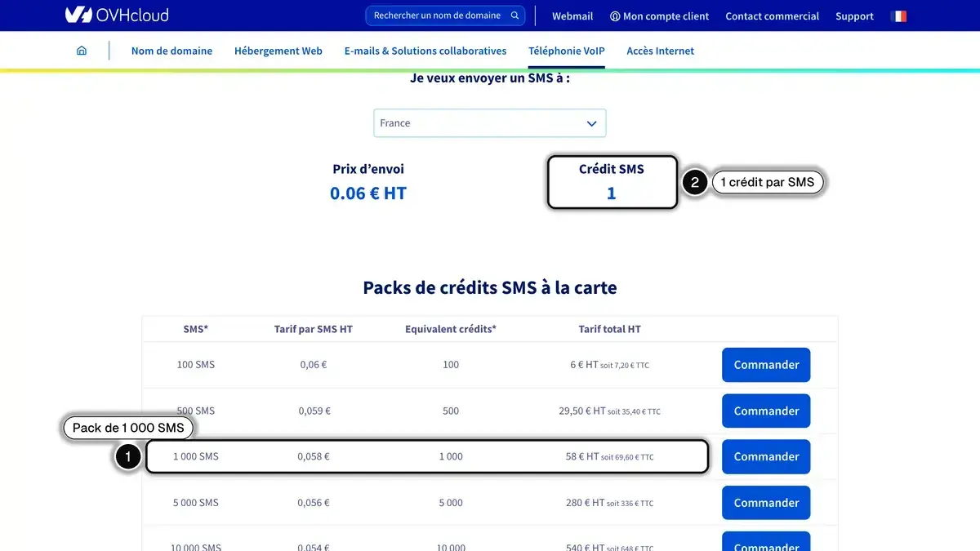Select the 500 SMS cell

click(x=196, y=411)
